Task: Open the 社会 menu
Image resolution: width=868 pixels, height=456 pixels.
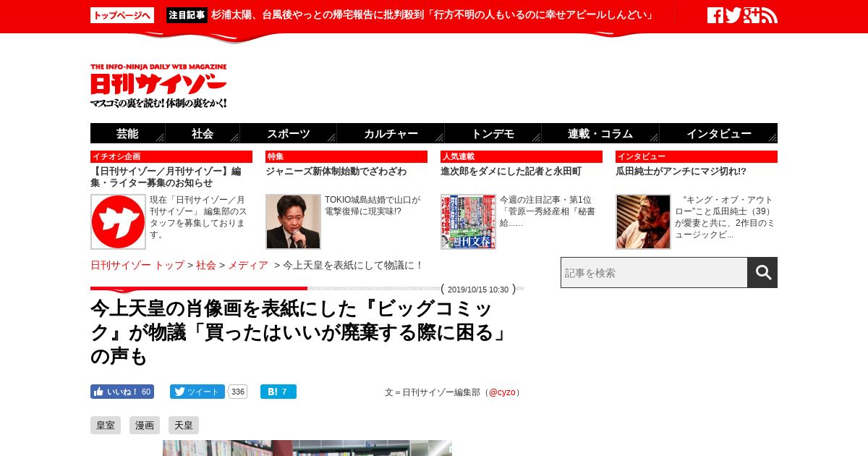Action: [x=203, y=133]
